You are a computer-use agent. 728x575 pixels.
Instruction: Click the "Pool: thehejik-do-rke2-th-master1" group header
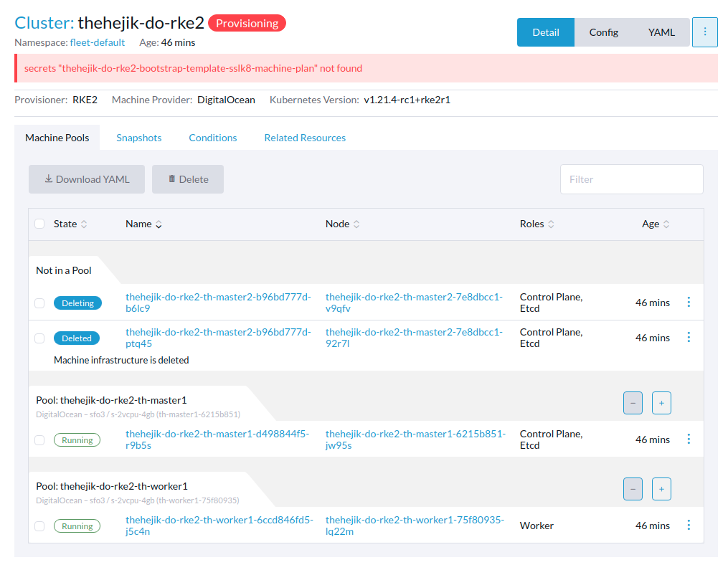pyautogui.click(x=111, y=400)
